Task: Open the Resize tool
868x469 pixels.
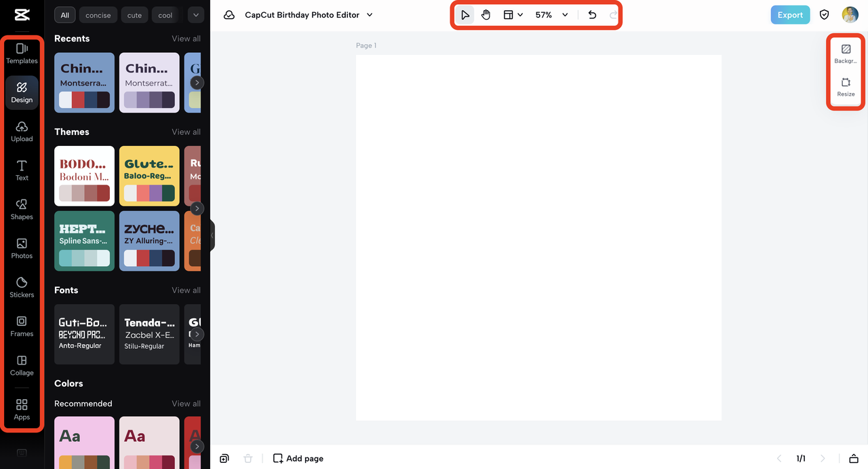Action: [846, 87]
